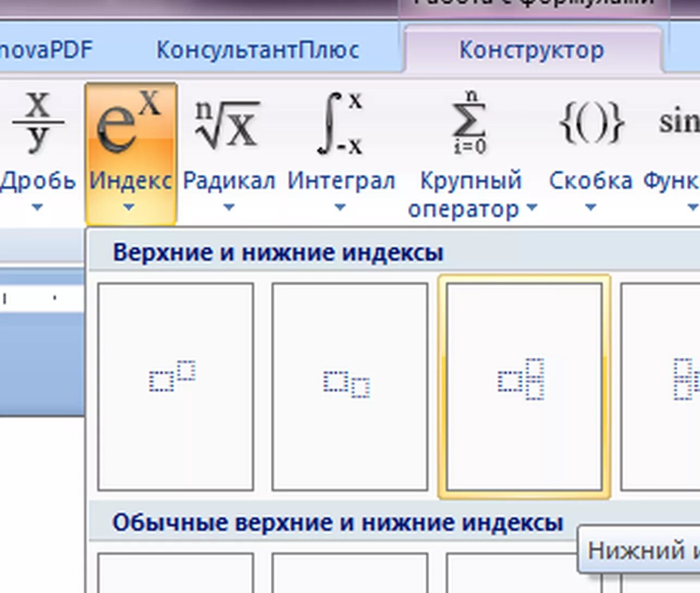Open the sin function icon
Viewport: 700px width, 593px height.
[679, 121]
